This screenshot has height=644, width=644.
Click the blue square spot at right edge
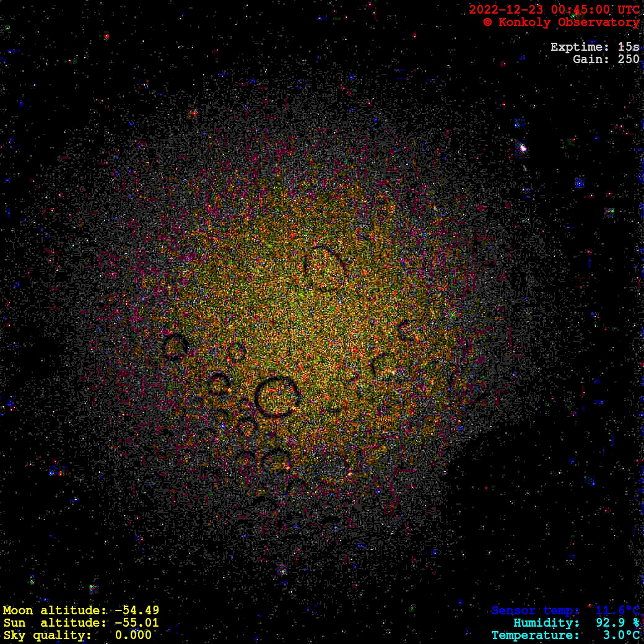[x=580, y=183]
